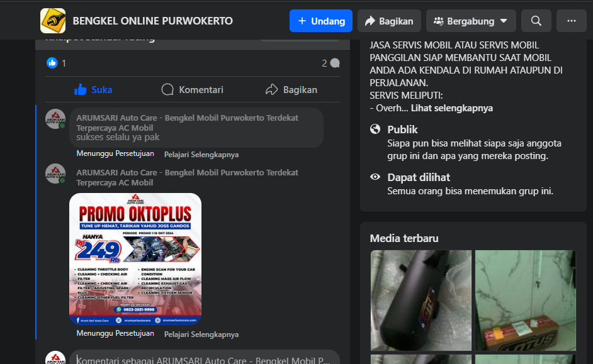Click Bagikan under the post
This screenshot has width=593, height=364.
tap(291, 89)
